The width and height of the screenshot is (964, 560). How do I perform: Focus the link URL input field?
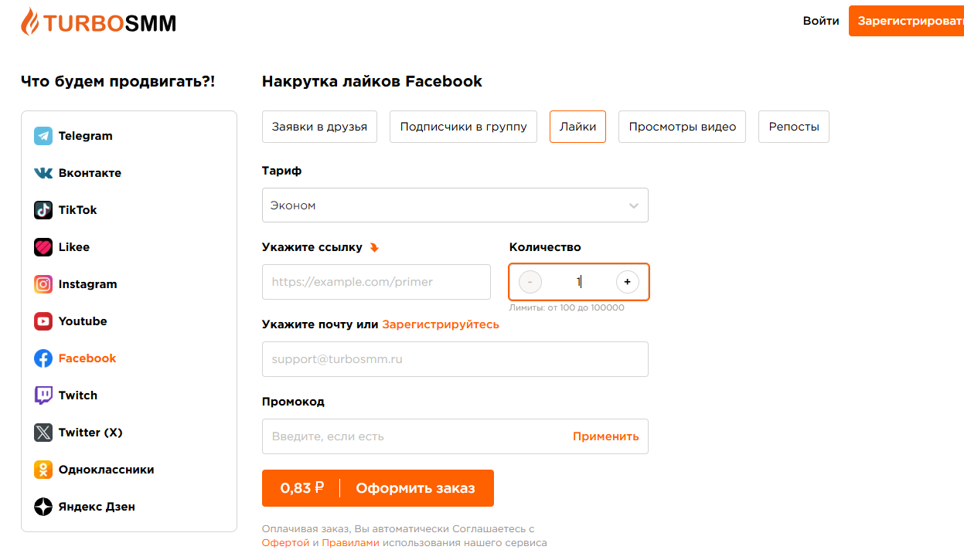point(376,282)
